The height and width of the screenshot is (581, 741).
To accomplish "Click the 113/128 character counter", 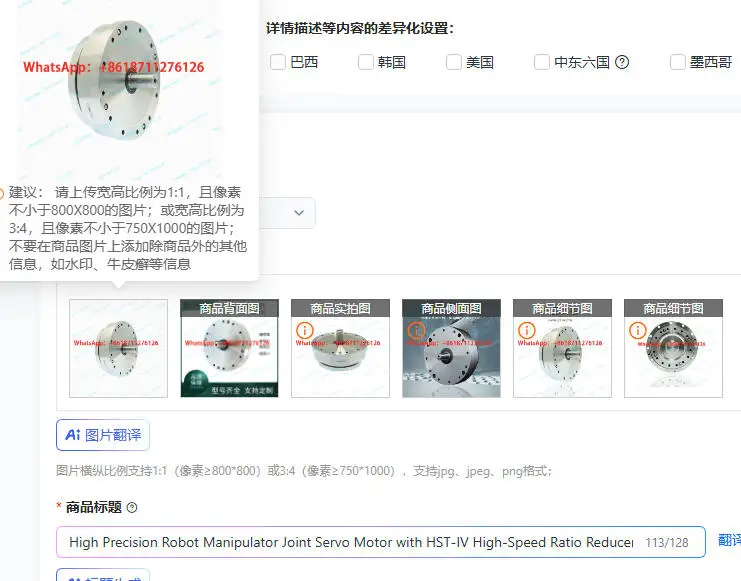I will tap(667, 543).
